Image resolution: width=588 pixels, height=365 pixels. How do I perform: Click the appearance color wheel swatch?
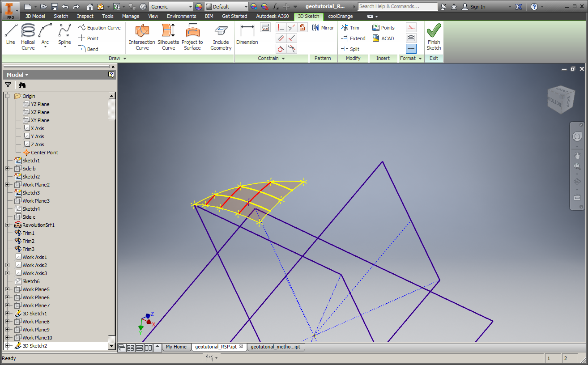(x=199, y=7)
